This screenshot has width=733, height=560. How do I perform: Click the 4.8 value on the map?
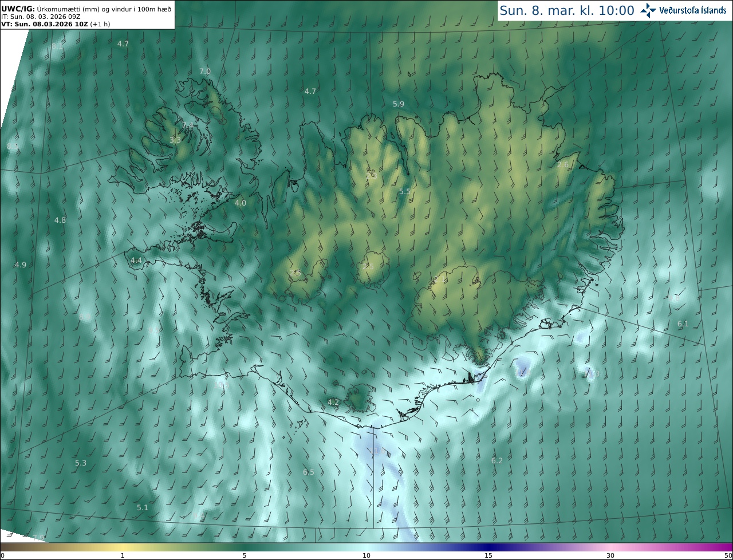click(x=60, y=220)
